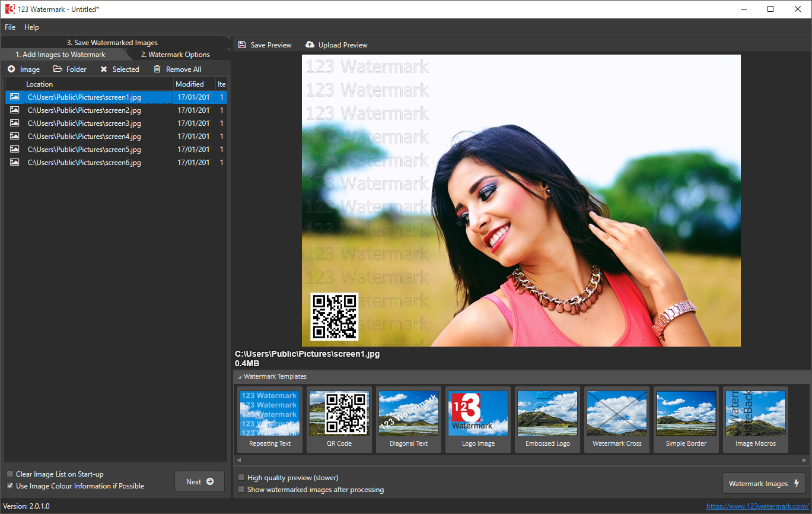Apply the Watermark Cross template
The width and height of the screenshot is (812, 514).
[x=617, y=420]
